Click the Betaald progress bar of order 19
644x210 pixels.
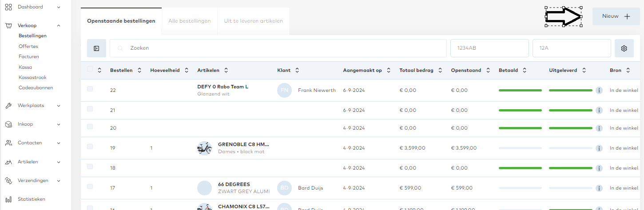520,148
